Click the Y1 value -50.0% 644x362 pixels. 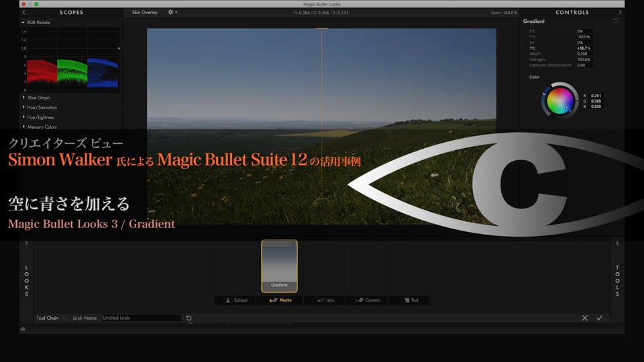[x=584, y=37]
